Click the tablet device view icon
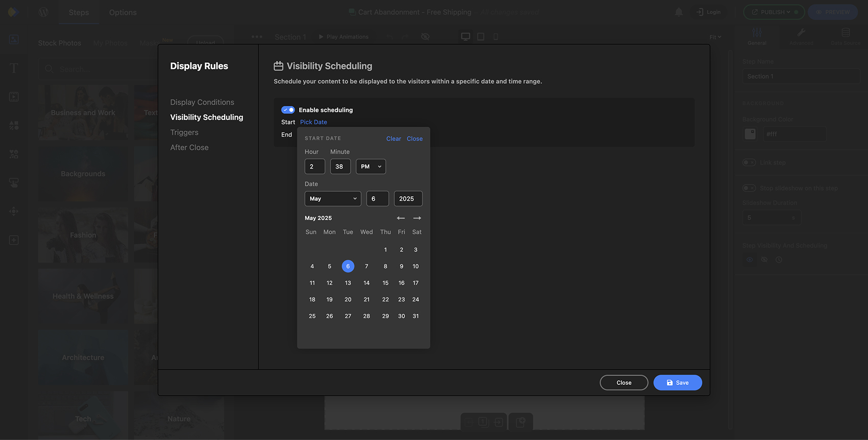868x440 pixels. (480, 37)
